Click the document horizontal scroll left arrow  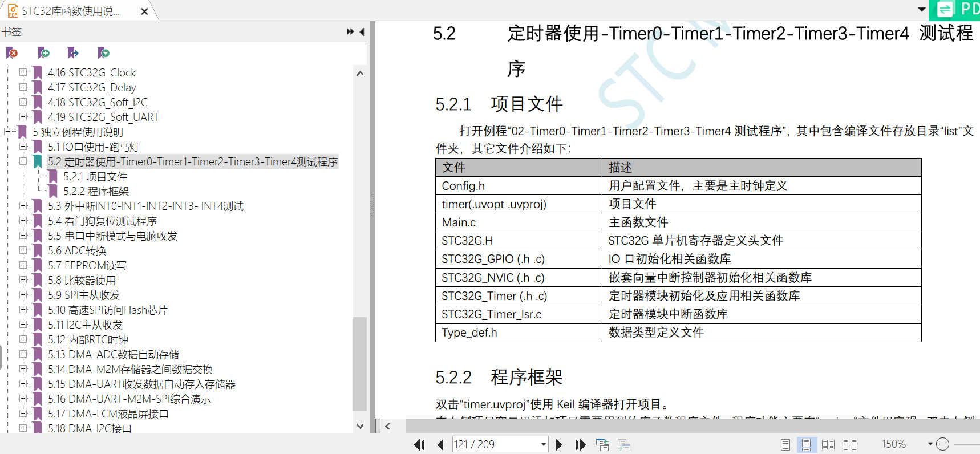[388, 426]
